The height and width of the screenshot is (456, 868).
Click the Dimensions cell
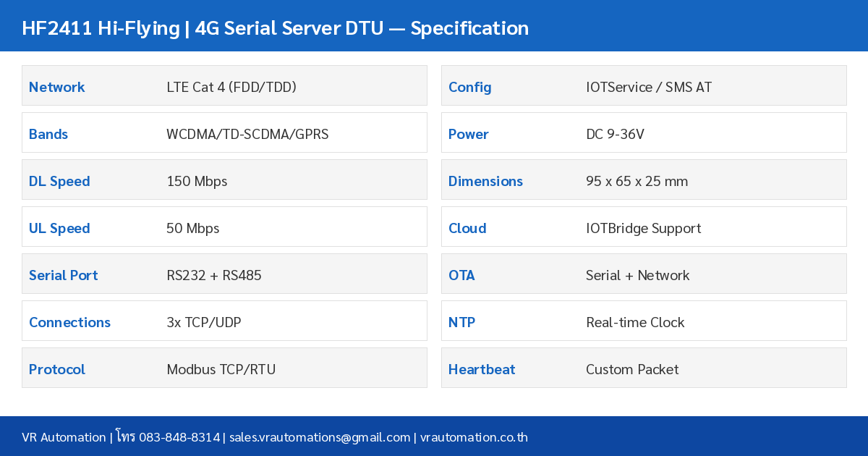click(485, 181)
